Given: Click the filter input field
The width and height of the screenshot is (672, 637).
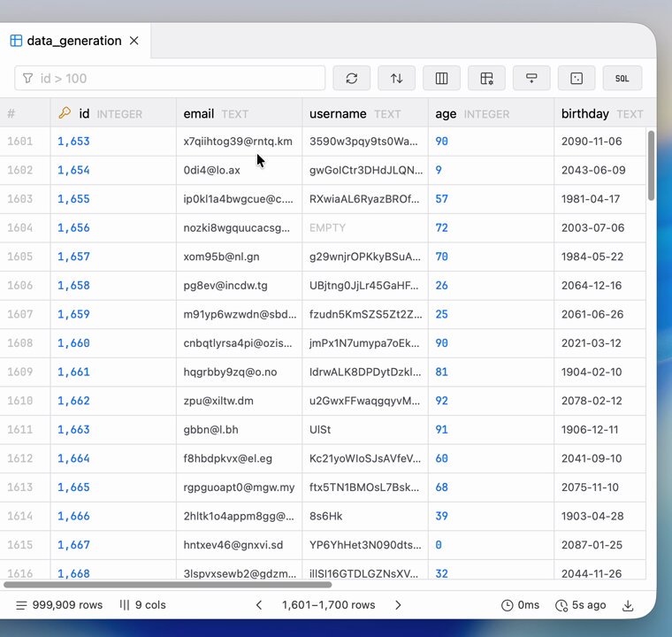Looking at the screenshot, I should coord(177,78).
